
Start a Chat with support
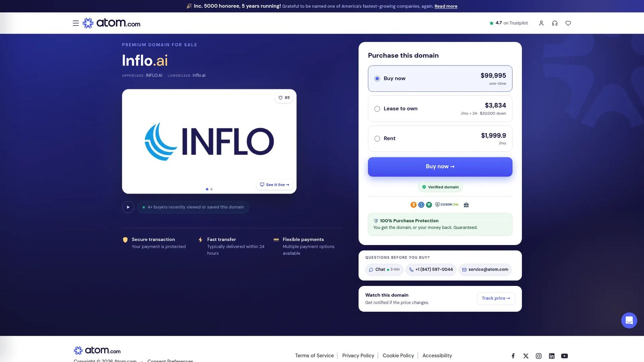(384, 270)
